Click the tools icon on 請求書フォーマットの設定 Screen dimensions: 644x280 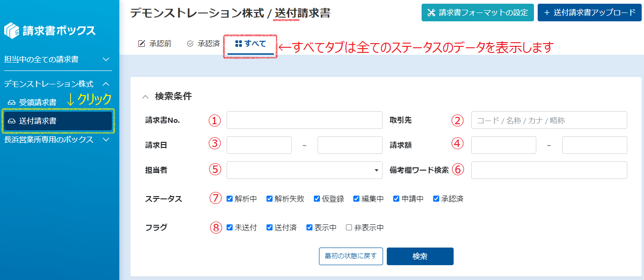click(x=431, y=13)
